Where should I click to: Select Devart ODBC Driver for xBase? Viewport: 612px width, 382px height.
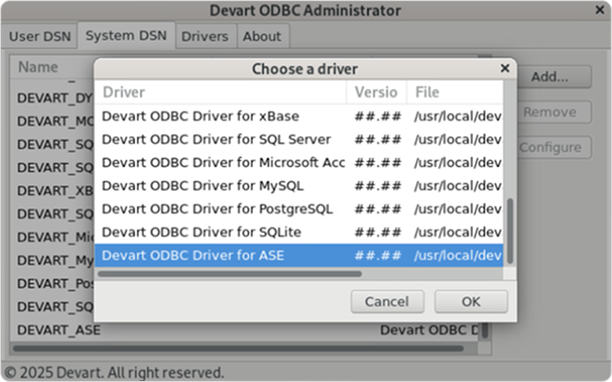(299, 116)
